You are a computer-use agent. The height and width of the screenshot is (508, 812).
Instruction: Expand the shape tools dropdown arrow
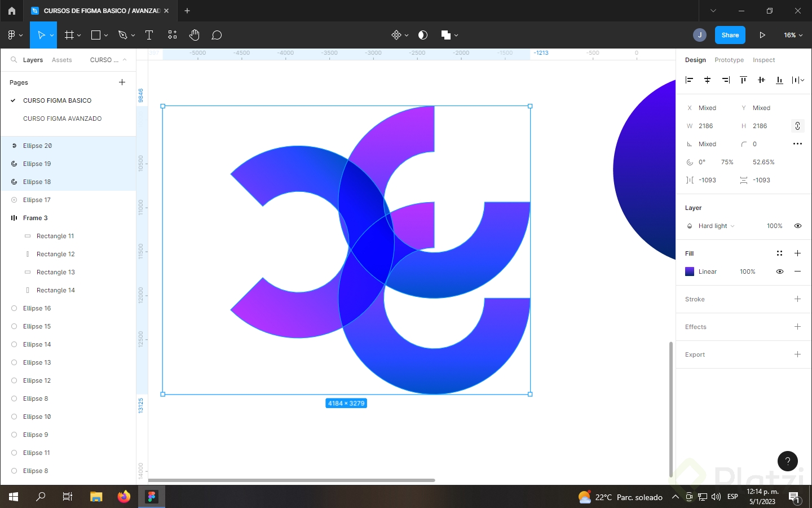tap(106, 35)
